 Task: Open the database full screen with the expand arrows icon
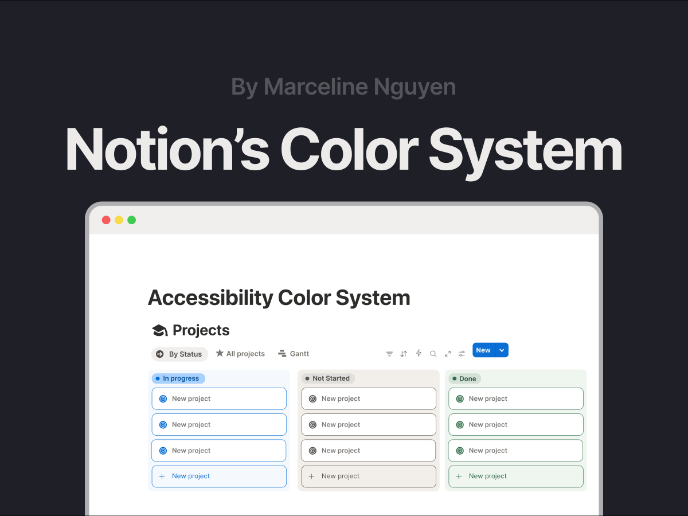(x=448, y=354)
